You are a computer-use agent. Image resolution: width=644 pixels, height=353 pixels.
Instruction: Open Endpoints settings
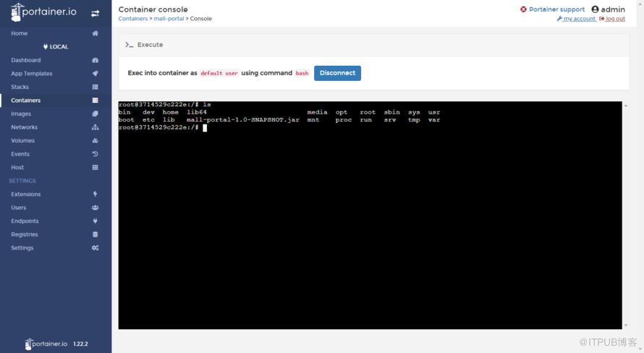click(x=25, y=221)
